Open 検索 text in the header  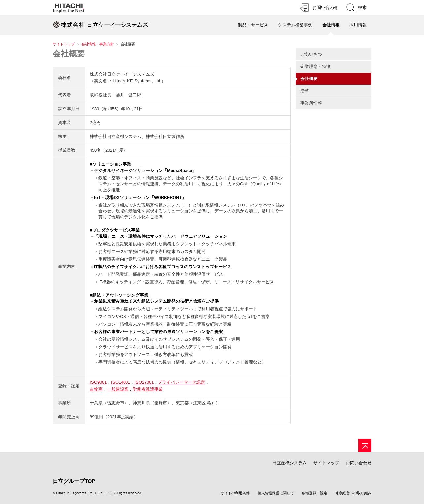click(362, 8)
